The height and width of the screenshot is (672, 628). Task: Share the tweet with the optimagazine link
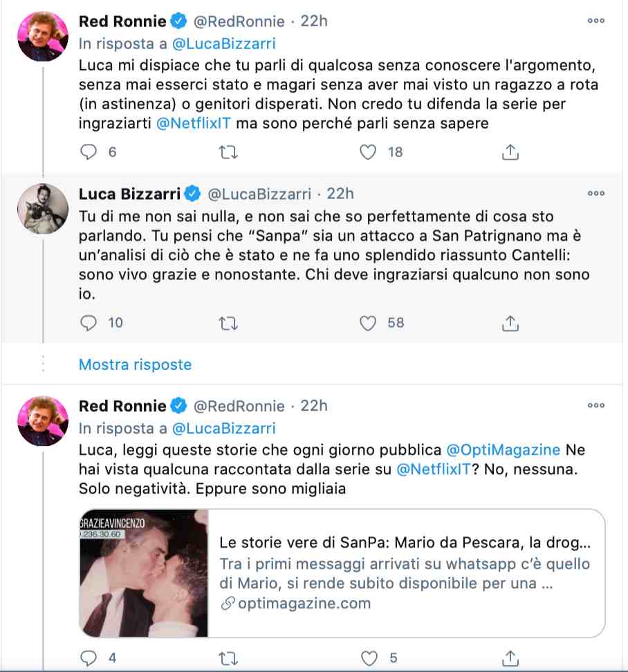(510, 657)
